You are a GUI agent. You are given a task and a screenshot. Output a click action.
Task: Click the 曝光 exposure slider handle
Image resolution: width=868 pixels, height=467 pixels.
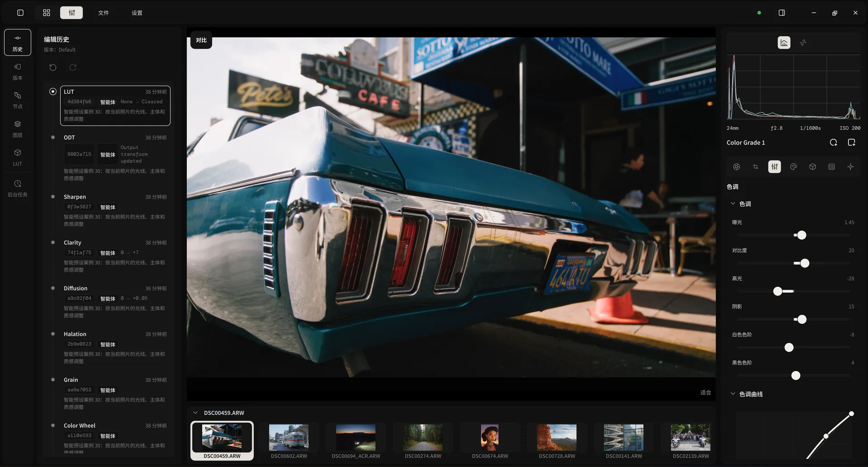coord(802,235)
